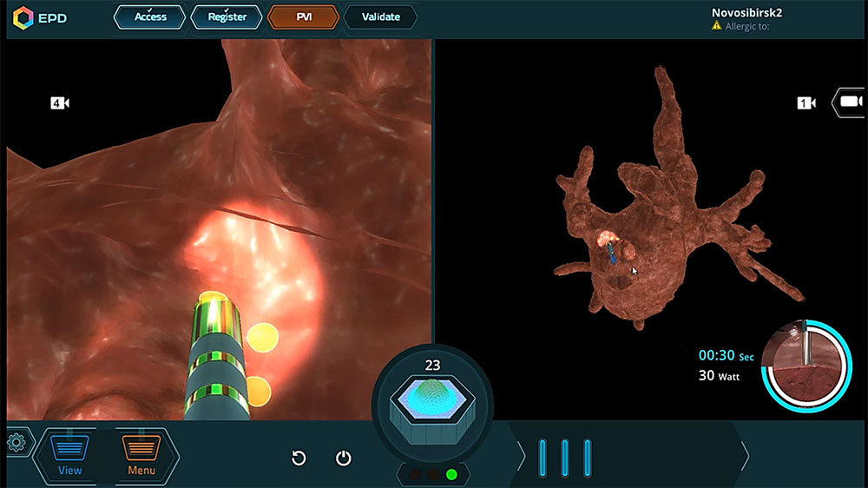Expand the Menu panel
Image resolution: width=868 pixels, height=488 pixels.
[x=141, y=454]
